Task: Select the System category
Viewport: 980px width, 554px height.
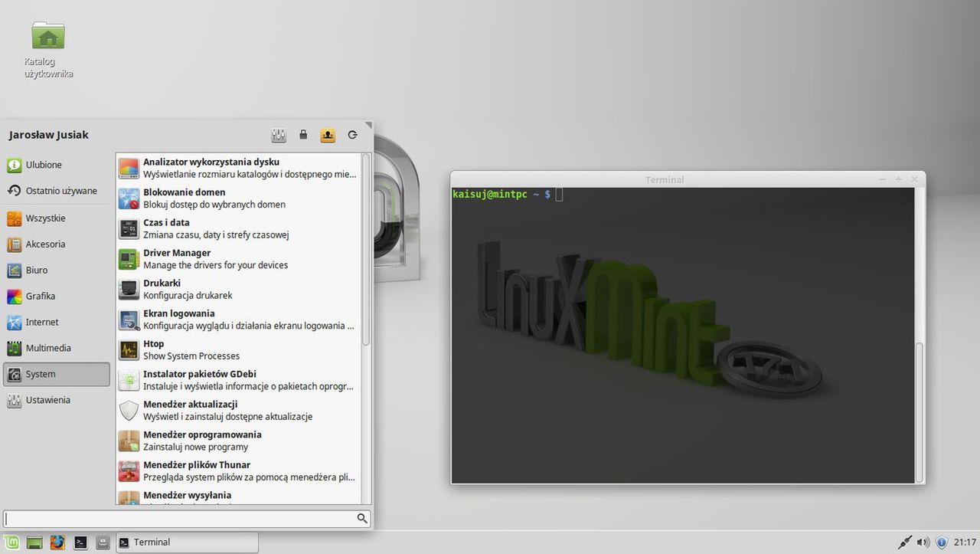Action: 57,375
